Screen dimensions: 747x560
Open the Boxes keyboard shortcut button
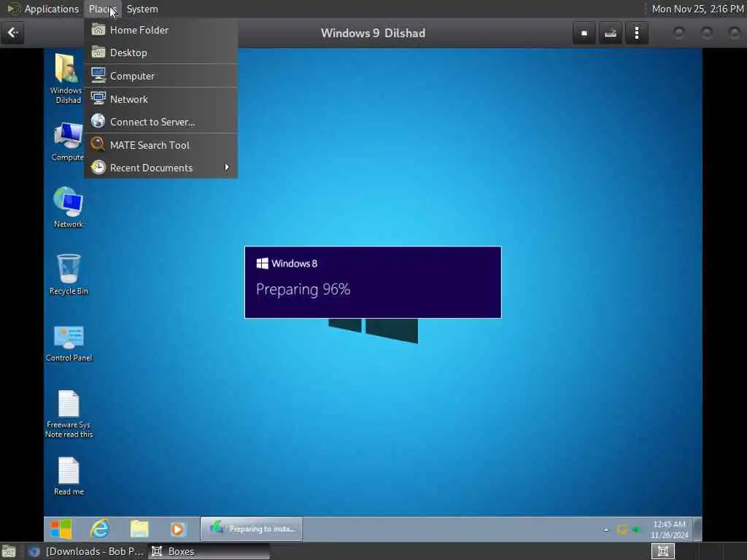611,34
